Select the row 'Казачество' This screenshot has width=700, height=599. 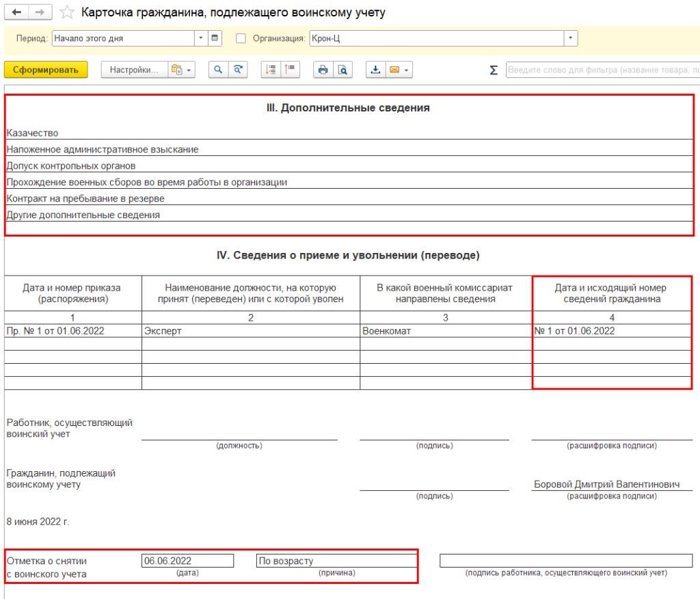(x=348, y=133)
